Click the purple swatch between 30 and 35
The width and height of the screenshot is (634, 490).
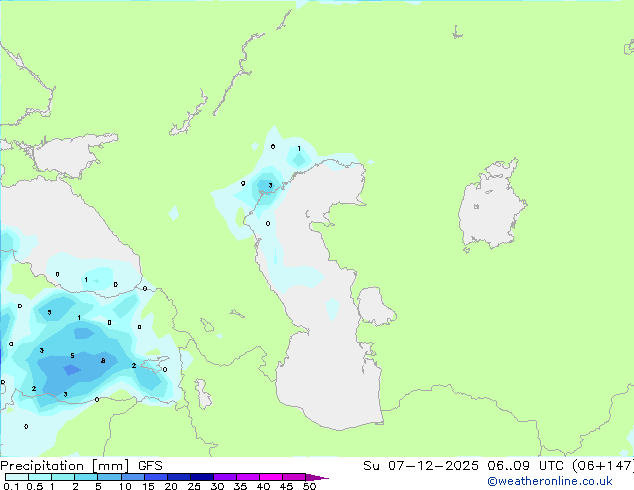tap(225, 477)
